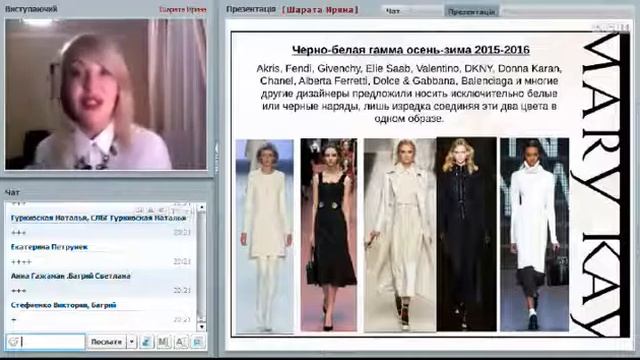Select chat sender Стефиенко Виктория
The image size is (640, 360).
64,305
